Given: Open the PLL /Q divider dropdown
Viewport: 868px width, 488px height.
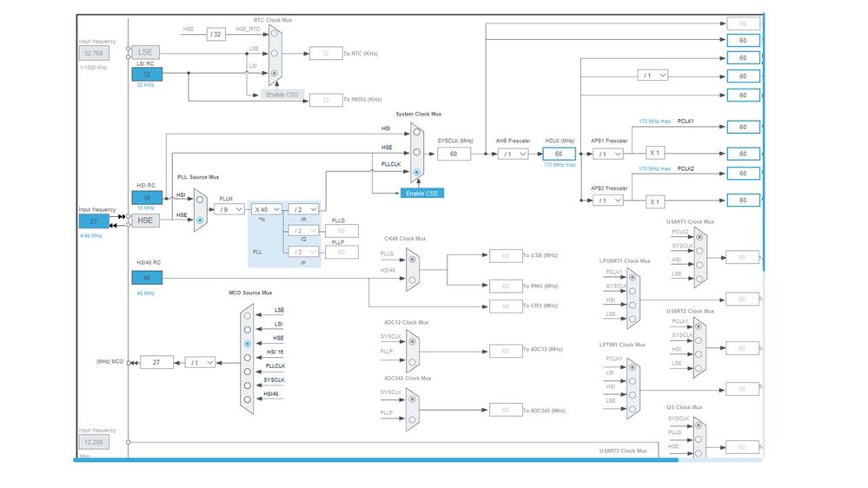Looking at the screenshot, I should pos(303,231).
